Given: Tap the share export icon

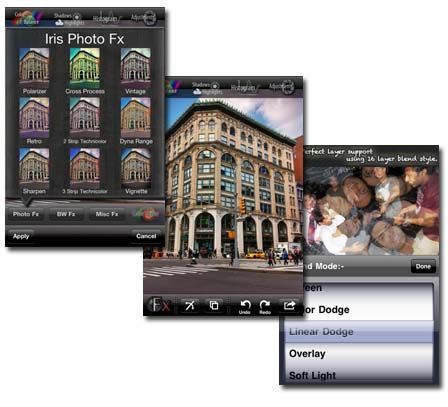Looking at the screenshot, I should 289,305.
